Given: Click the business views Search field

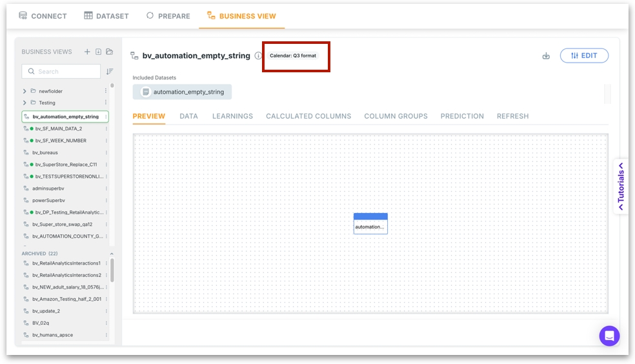Looking at the screenshot, I should 61,72.
